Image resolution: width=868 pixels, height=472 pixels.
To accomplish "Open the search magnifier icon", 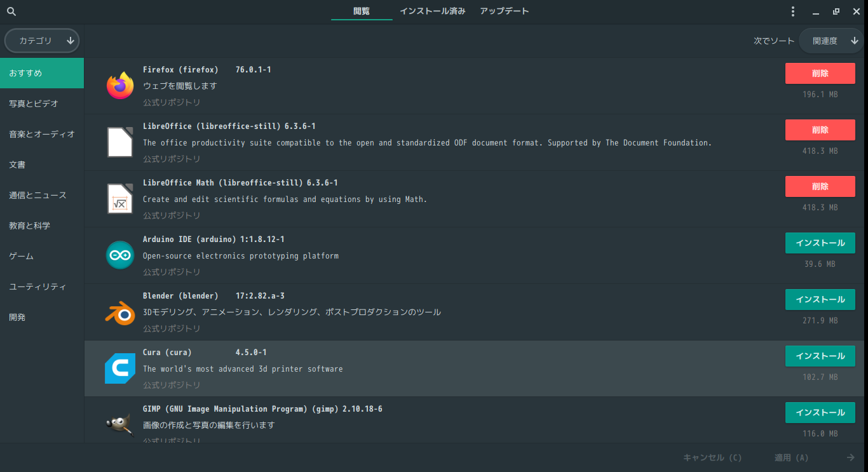I will click(x=11, y=11).
